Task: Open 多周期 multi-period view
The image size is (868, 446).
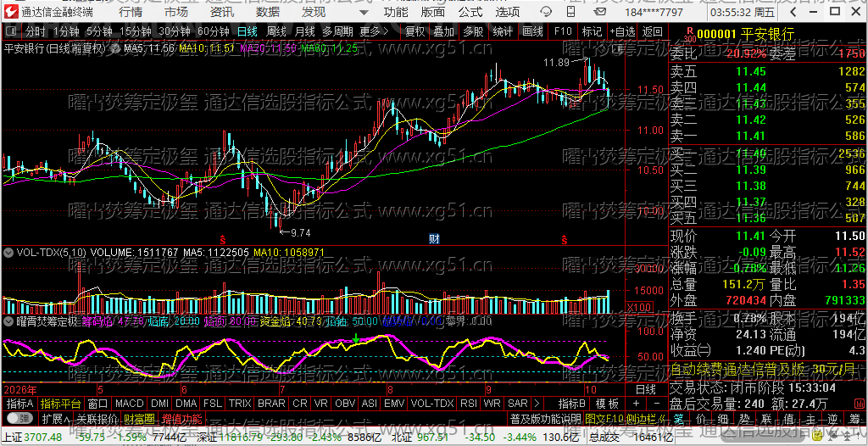Action: (337, 31)
